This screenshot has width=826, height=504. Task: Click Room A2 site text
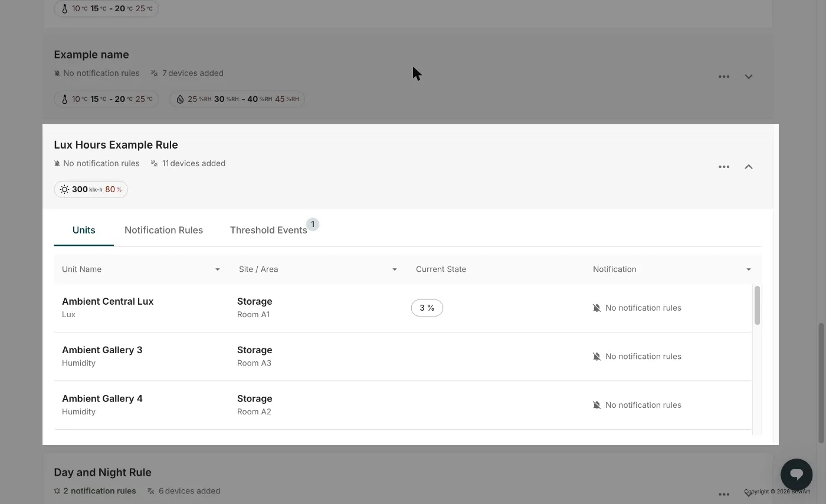click(x=254, y=411)
